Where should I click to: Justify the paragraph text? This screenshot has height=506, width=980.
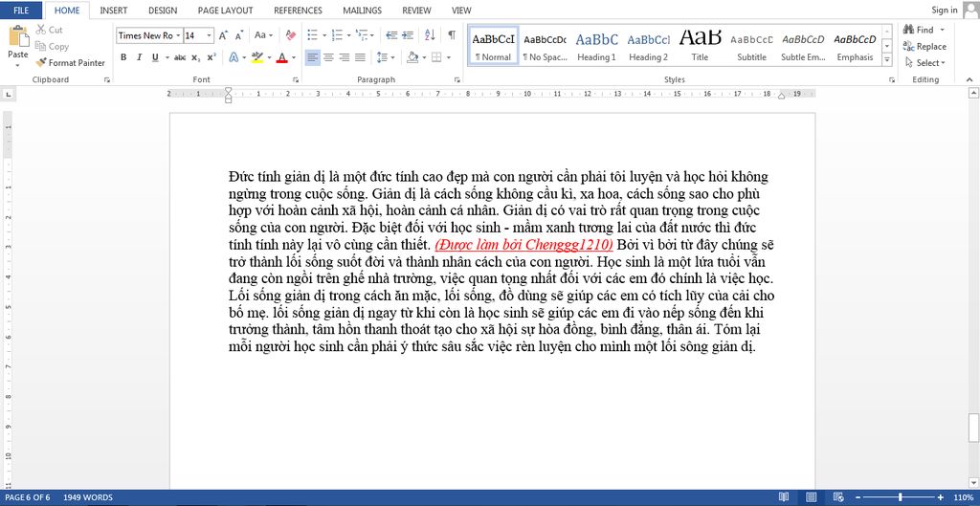(360, 57)
